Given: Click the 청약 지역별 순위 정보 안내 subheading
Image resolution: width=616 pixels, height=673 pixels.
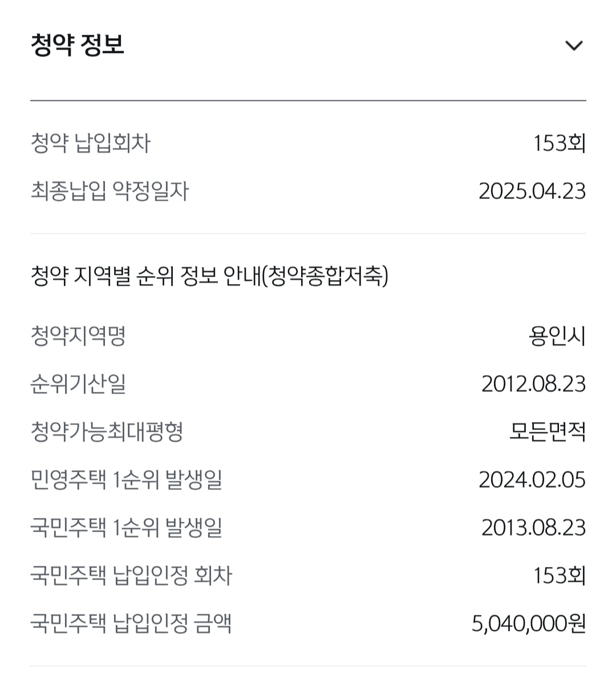Looking at the screenshot, I should pos(209,275).
